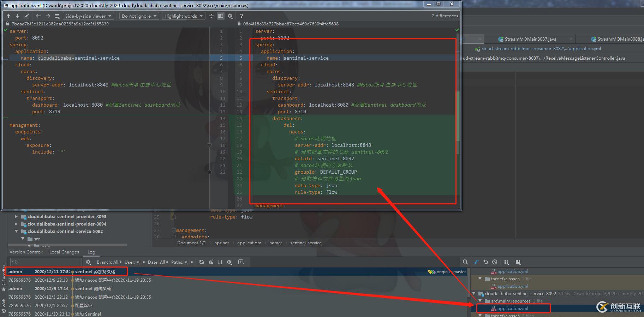Open diff viewer settings gear
644x317 pixels.
230,16
